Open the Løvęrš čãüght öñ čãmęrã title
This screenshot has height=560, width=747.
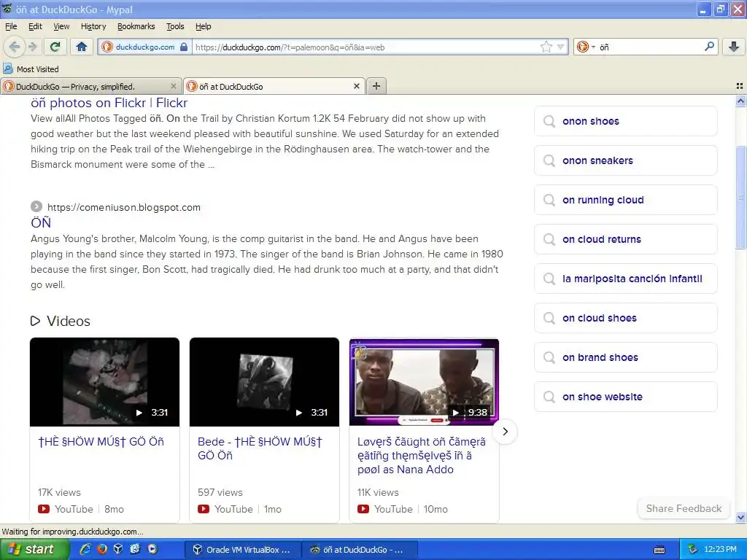[x=422, y=455]
